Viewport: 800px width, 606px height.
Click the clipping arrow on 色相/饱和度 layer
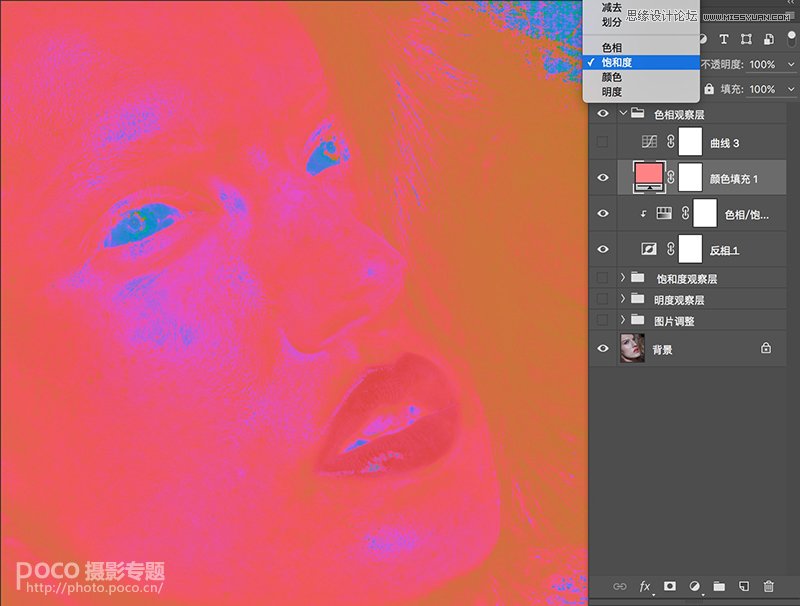click(643, 214)
